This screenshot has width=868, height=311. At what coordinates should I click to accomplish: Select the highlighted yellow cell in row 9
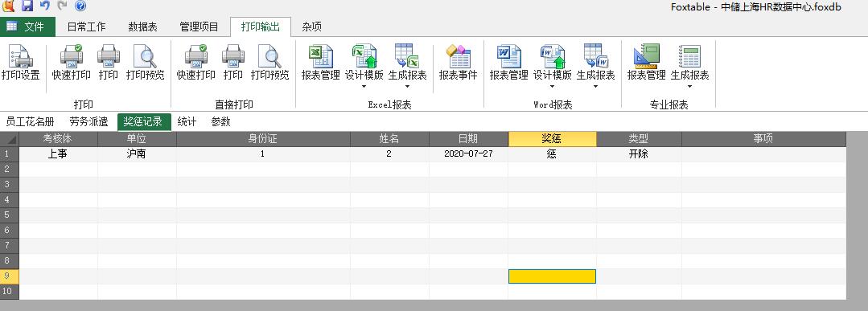pos(552,276)
